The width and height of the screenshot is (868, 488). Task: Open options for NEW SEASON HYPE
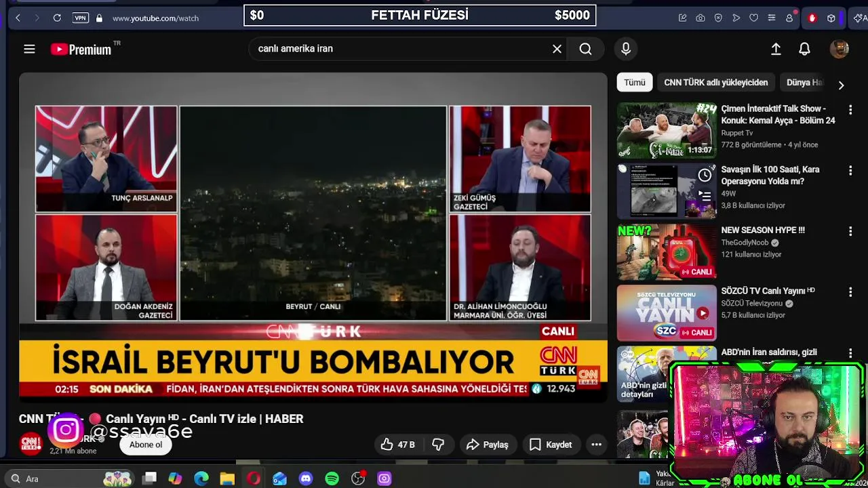tap(850, 232)
